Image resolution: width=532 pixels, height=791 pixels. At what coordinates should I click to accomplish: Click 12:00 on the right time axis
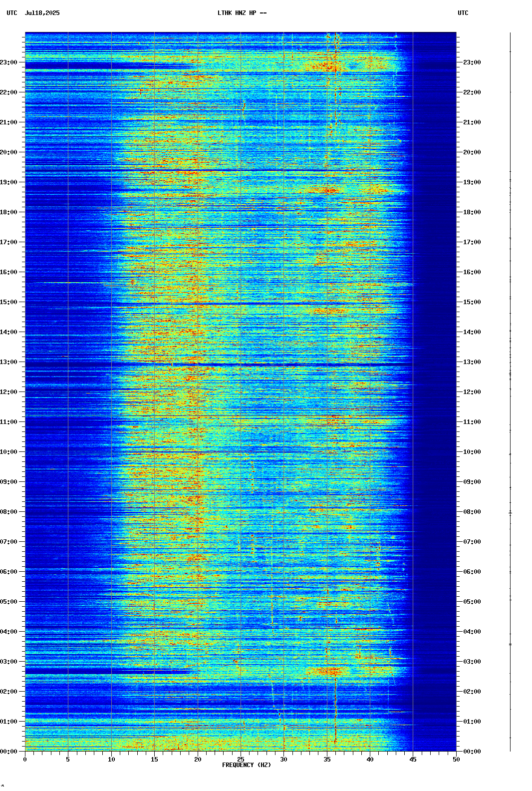(472, 392)
